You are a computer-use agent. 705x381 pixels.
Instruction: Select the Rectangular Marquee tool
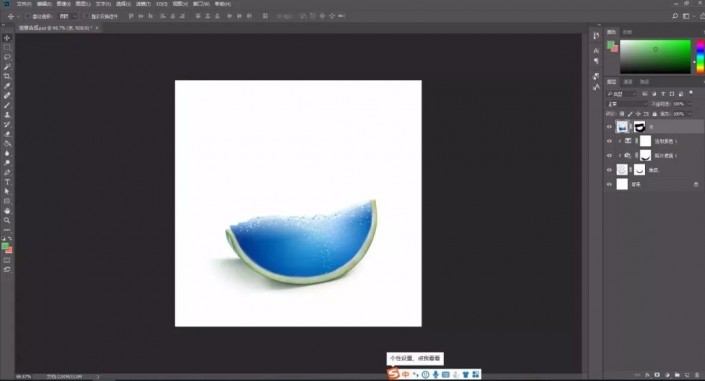click(x=7, y=48)
